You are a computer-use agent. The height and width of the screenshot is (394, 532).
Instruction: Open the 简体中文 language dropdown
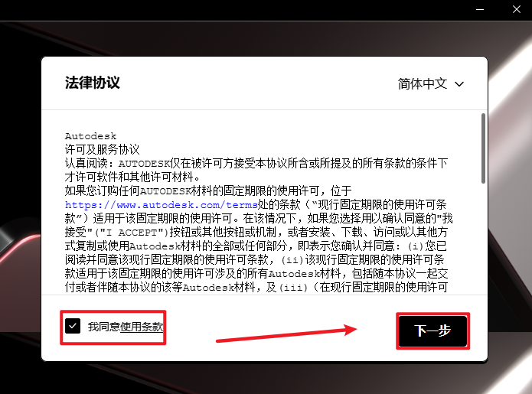tap(430, 83)
